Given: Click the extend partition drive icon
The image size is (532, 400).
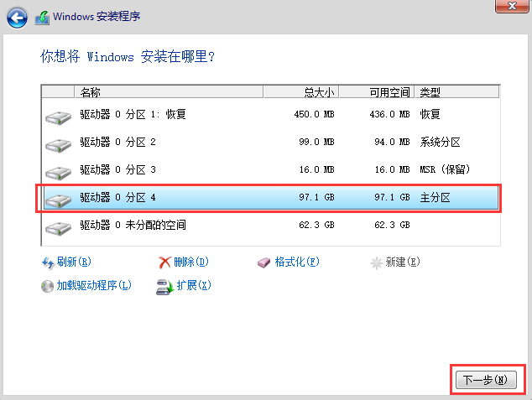Looking at the screenshot, I should click(165, 287).
